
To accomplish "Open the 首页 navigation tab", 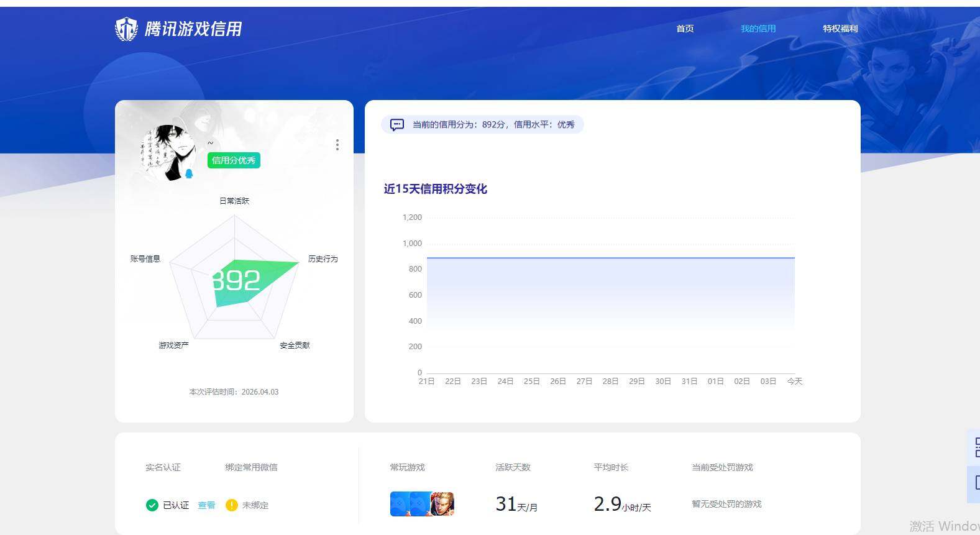I will (x=685, y=29).
